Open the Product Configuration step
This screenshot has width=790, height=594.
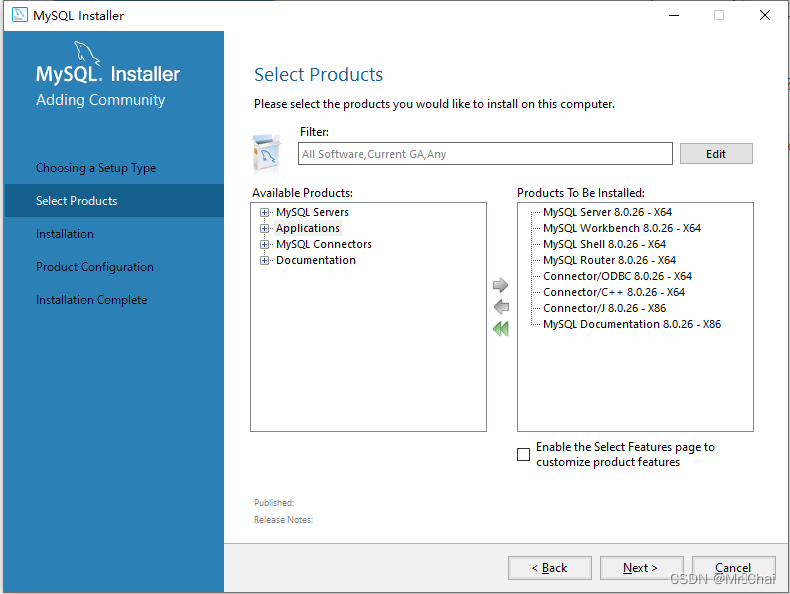[95, 267]
